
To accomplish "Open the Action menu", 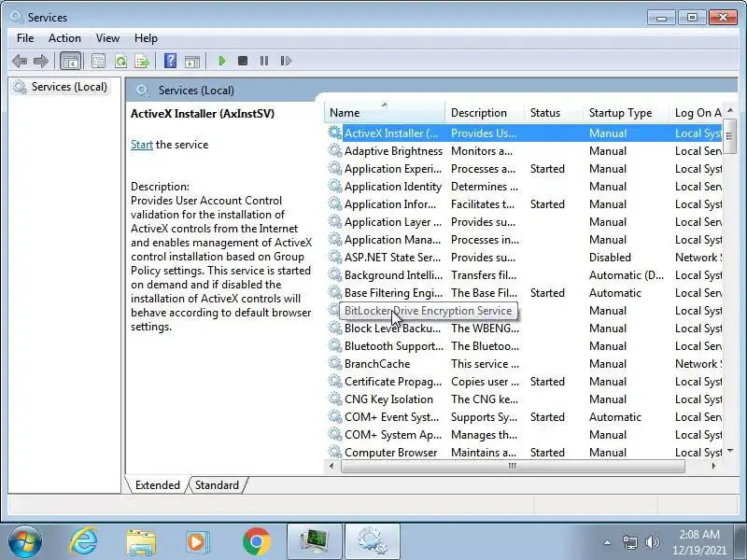I will (64, 38).
